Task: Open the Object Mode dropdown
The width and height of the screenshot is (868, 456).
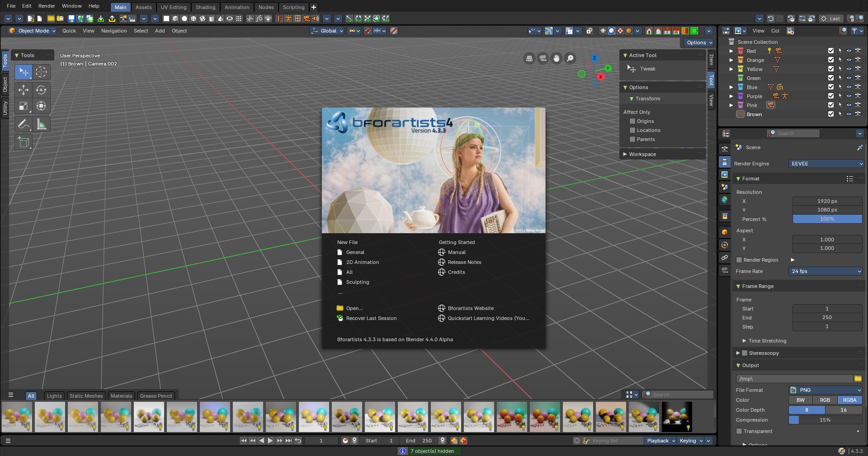Action: pyautogui.click(x=33, y=31)
